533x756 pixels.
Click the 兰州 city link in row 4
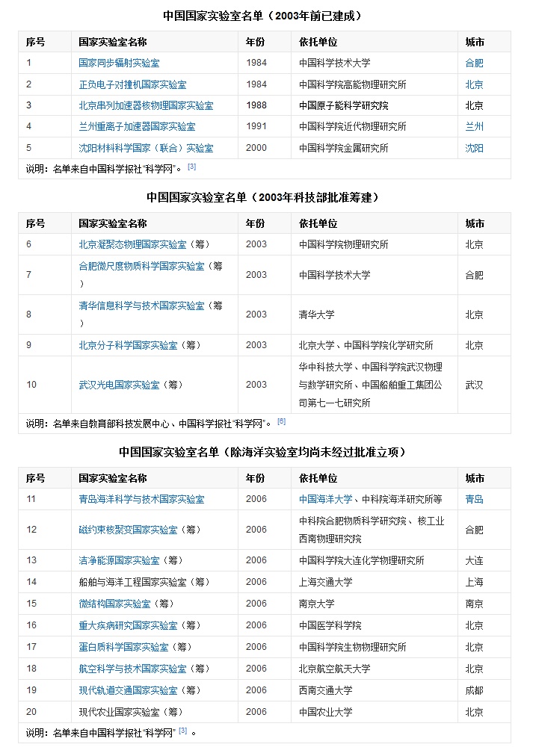point(474,127)
